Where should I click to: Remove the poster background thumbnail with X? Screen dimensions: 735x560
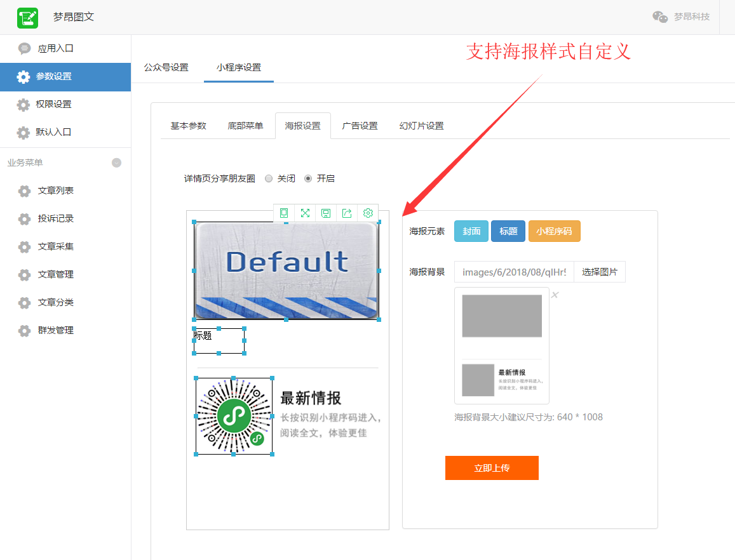555,295
